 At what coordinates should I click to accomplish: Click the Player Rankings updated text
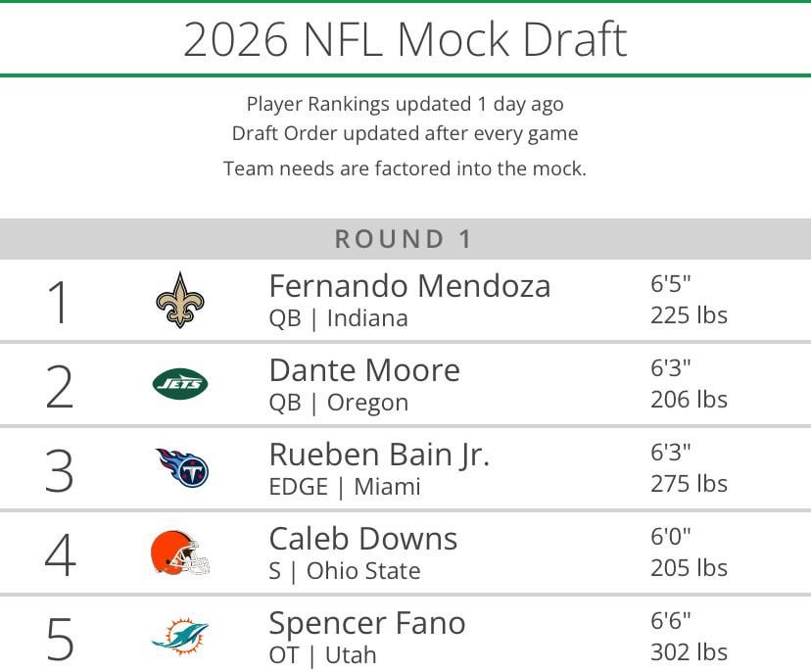click(x=405, y=103)
